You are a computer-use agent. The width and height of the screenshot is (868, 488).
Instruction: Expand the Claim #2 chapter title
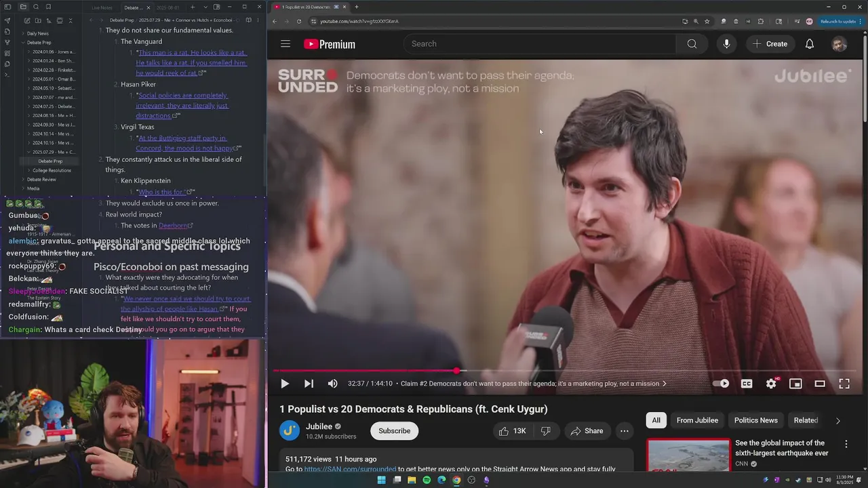coord(533,384)
